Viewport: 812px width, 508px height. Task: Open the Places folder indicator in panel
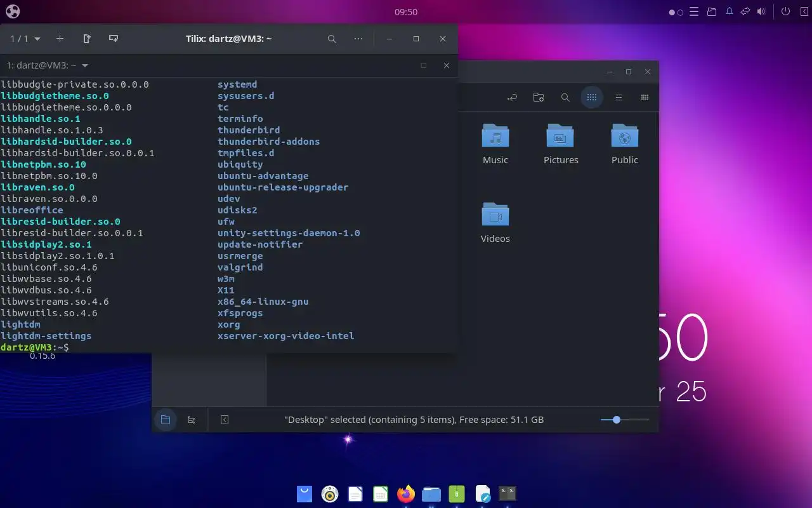712,11
